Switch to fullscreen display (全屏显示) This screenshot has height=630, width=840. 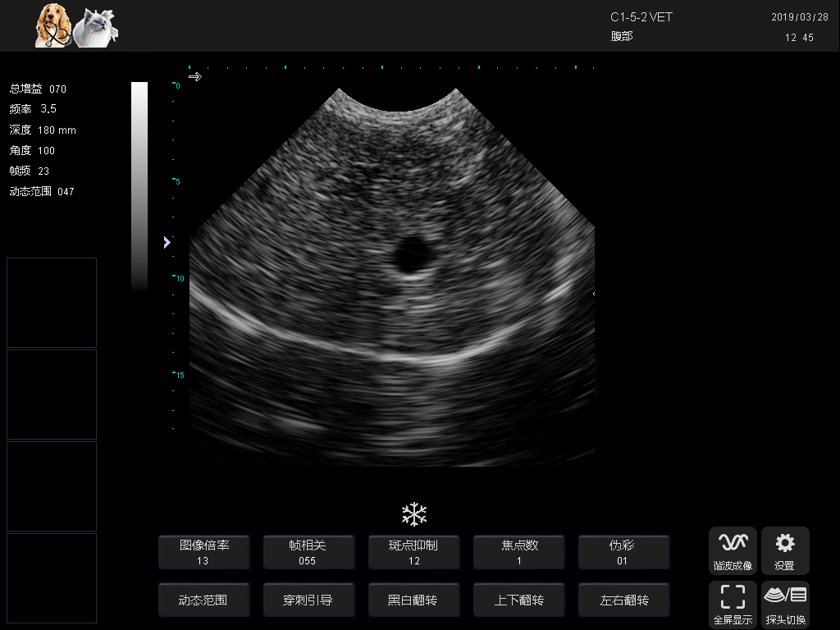(733, 604)
